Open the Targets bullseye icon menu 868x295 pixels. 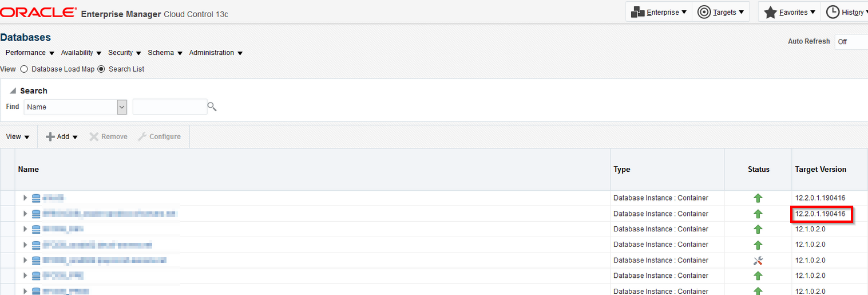point(704,12)
